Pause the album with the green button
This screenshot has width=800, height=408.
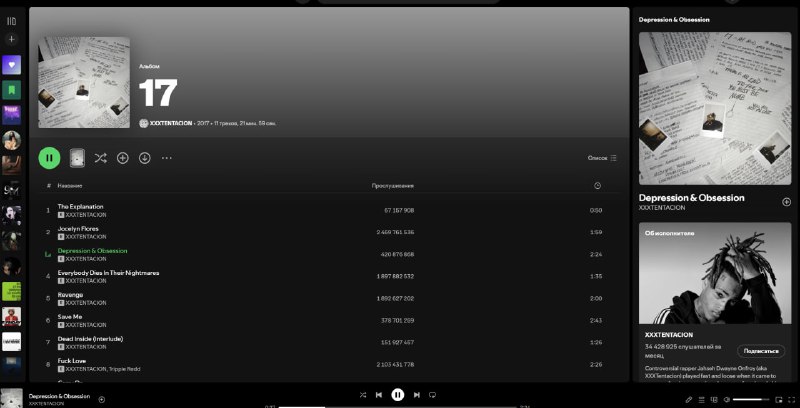(x=49, y=158)
